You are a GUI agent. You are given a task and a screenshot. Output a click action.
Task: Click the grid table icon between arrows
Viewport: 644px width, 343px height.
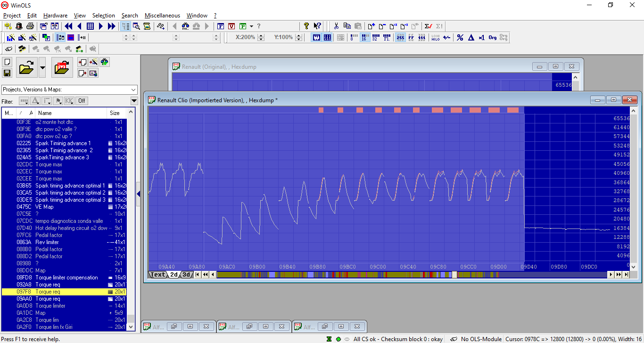90,26
